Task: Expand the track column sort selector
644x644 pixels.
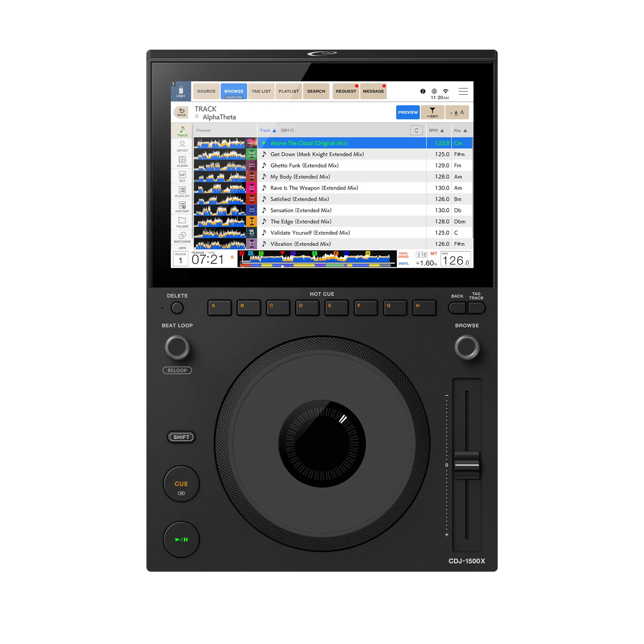Action: [416, 130]
